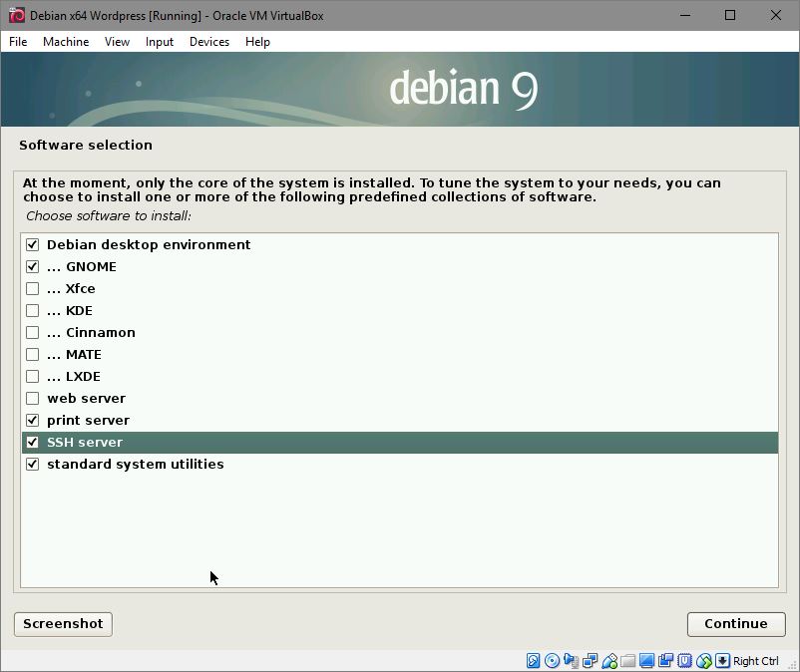Viewport: 800px width, 672px height.
Task: Open the audio indicator icon
Action: pos(571,661)
